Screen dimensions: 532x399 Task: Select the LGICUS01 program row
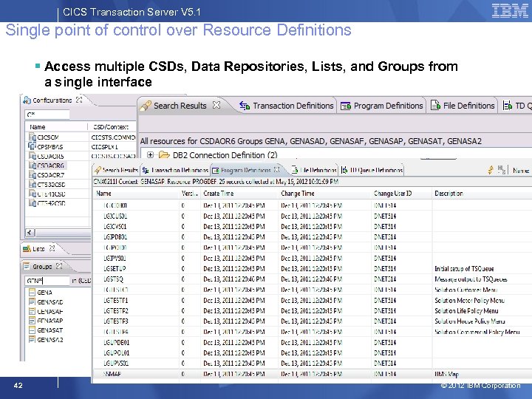(x=312, y=216)
